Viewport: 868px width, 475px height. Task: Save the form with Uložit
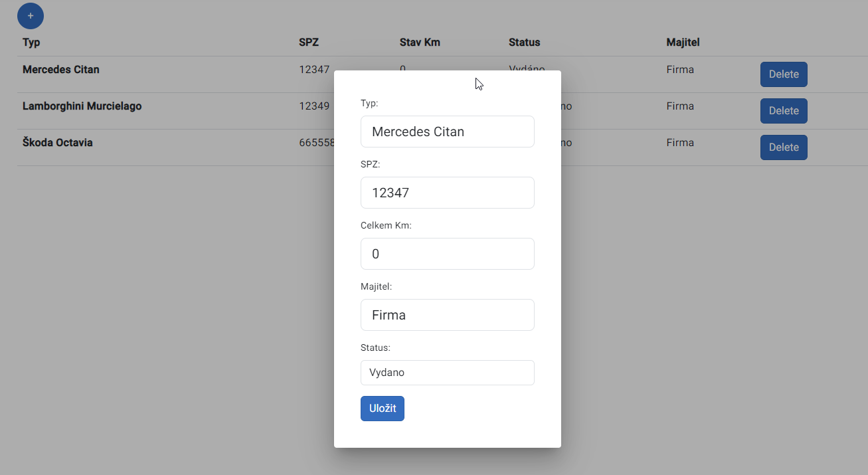382,409
